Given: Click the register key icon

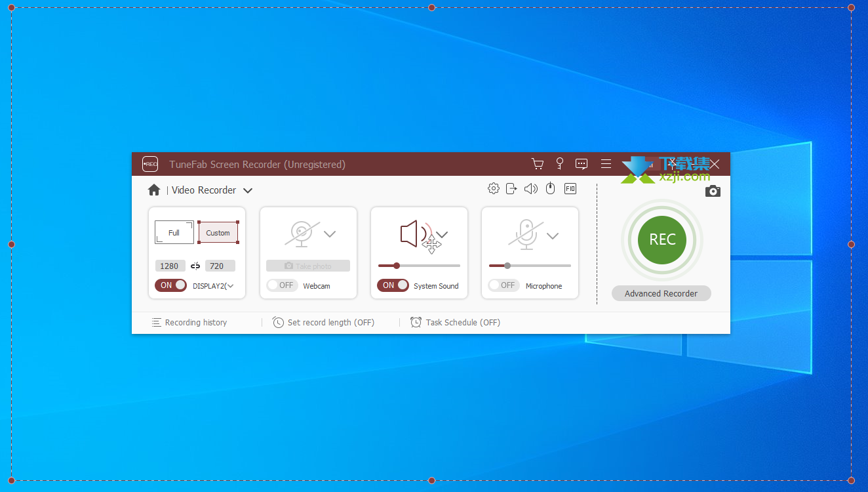Looking at the screenshot, I should tap(559, 164).
